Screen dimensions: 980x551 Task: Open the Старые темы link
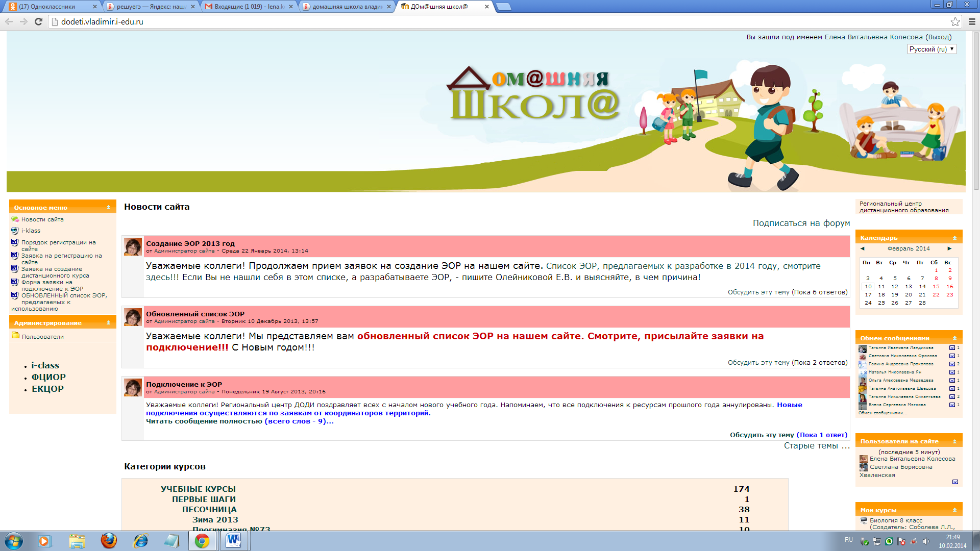pyautogui.click(x=817, y=445)
